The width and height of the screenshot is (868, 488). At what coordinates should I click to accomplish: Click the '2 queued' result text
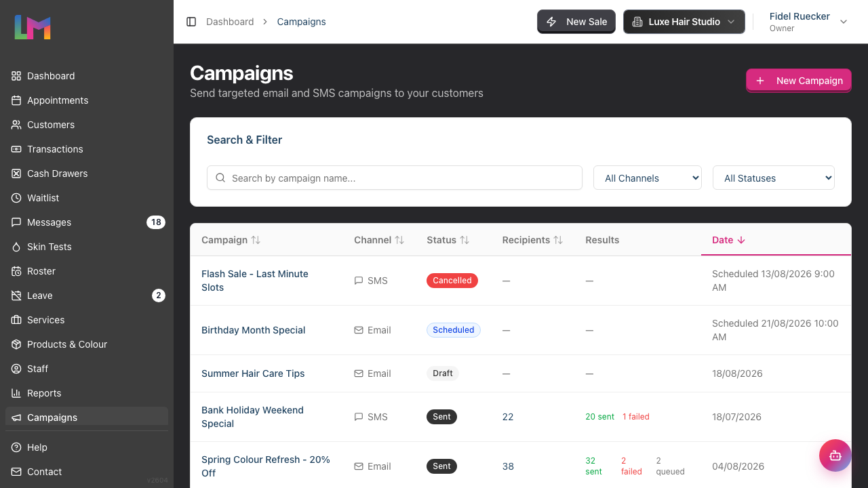[671, 466]
